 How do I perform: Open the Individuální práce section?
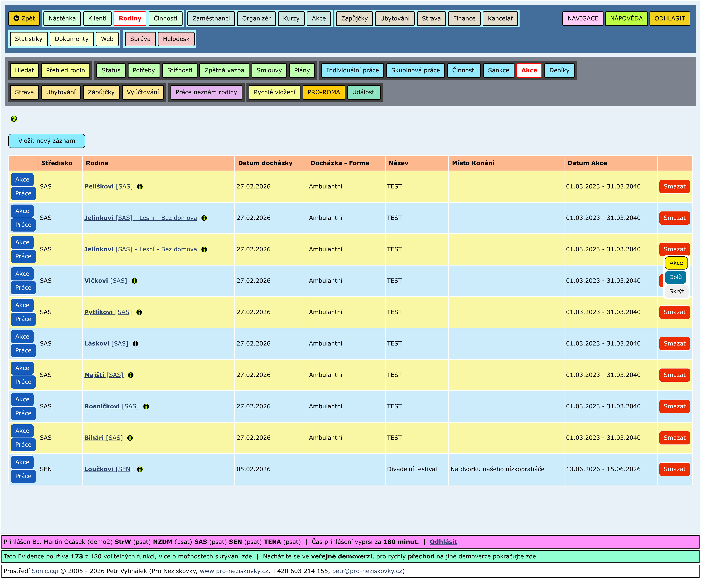coord(352,70)
